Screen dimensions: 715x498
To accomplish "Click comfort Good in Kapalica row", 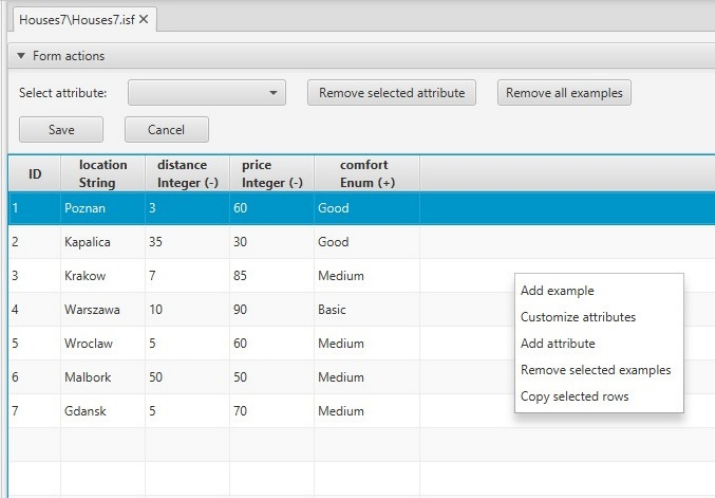I will [x=367, y=242].
